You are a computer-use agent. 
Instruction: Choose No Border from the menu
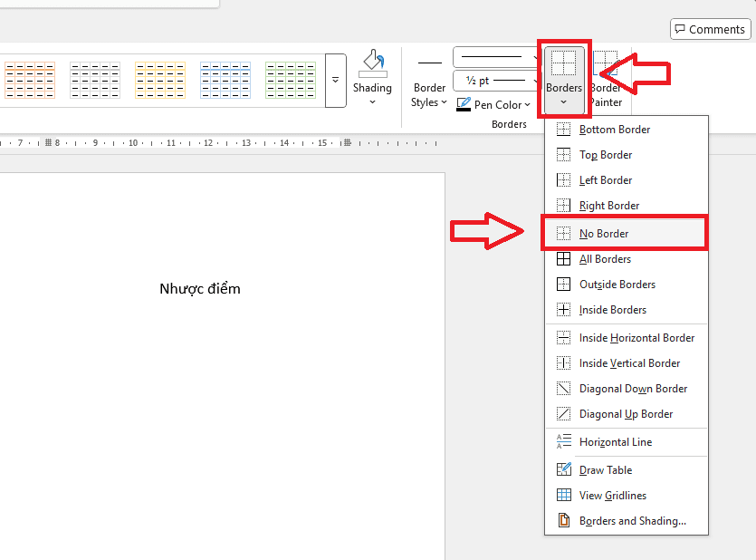click(604, 234)
